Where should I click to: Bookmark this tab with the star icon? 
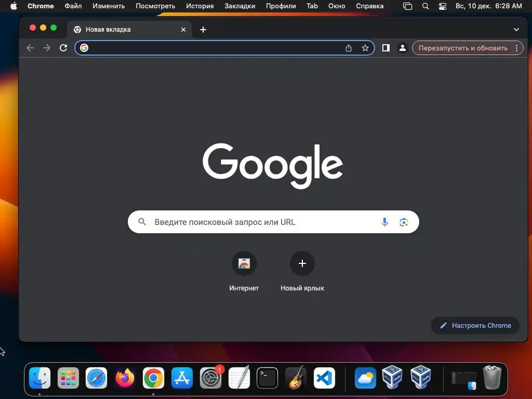pos(365,48)
